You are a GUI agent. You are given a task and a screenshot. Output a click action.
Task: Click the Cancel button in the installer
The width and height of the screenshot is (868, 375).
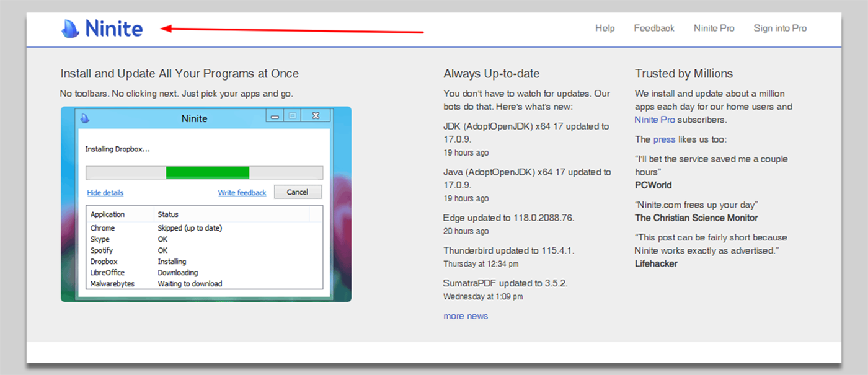(298, 192)
